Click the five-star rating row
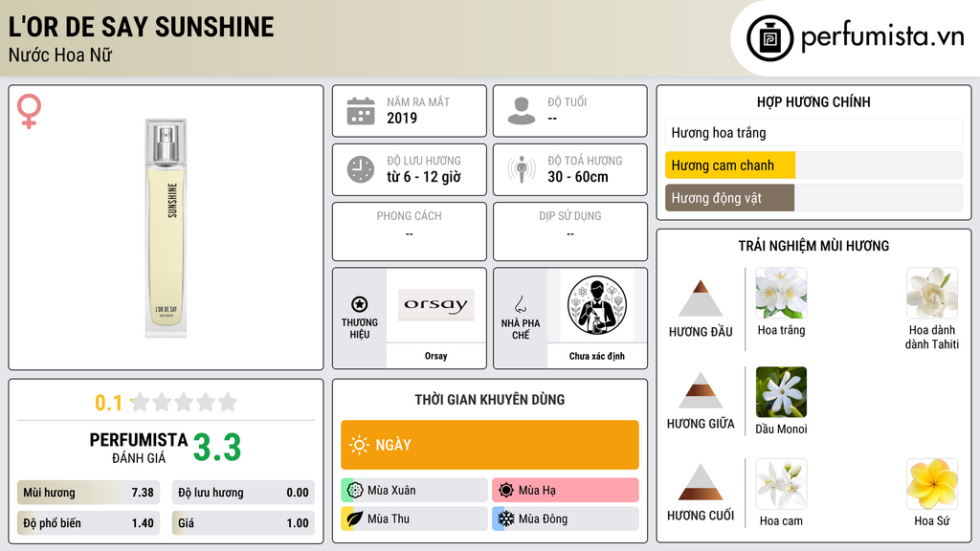This screenshot has width=980, height=551. click(185, 402)
